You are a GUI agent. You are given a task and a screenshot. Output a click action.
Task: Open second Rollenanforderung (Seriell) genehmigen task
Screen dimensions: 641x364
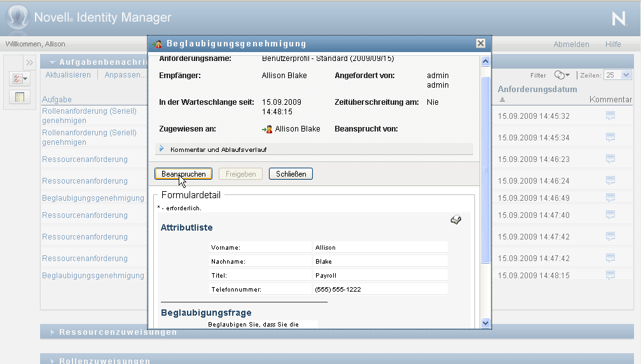click(x=89, y=137)
